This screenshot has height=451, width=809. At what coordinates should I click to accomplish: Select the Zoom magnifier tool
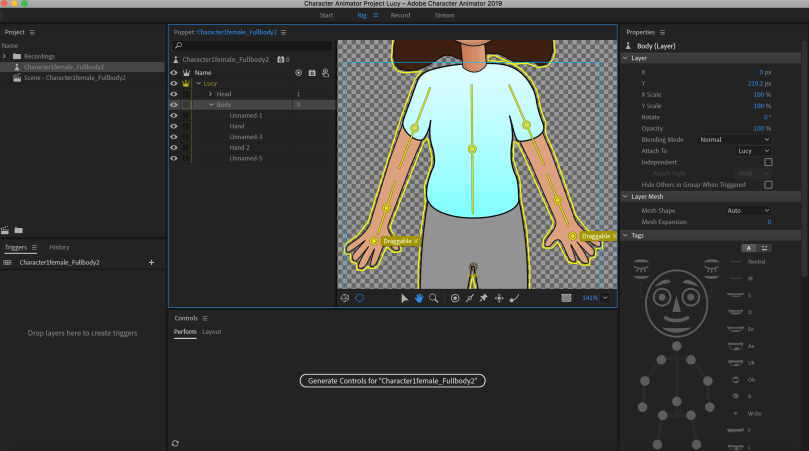click(x=433, y=298)
